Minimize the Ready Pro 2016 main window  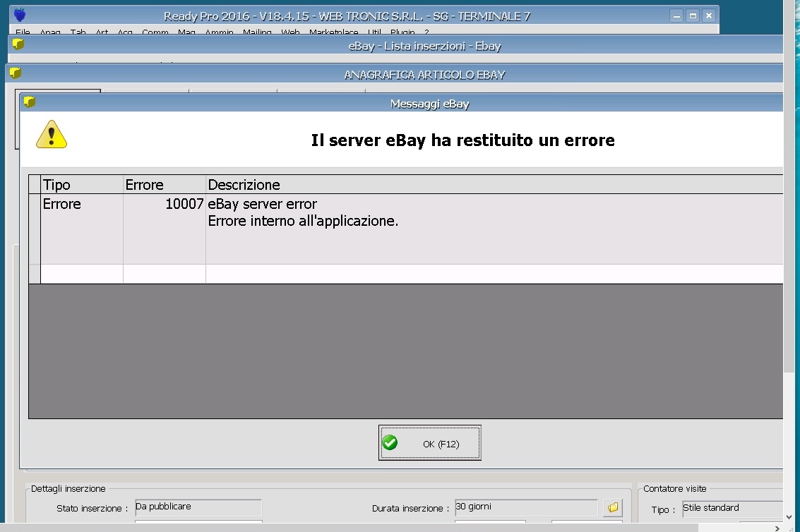pos(676,16)
